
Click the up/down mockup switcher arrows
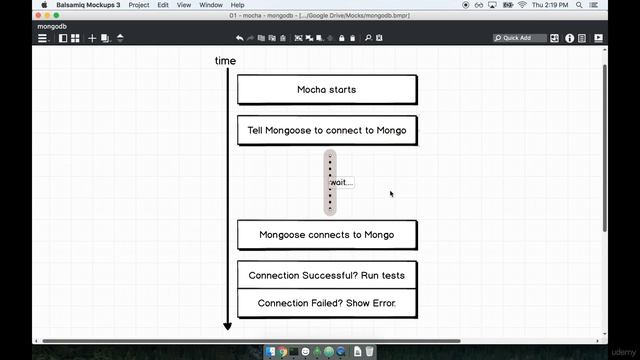tap(120, 38)
